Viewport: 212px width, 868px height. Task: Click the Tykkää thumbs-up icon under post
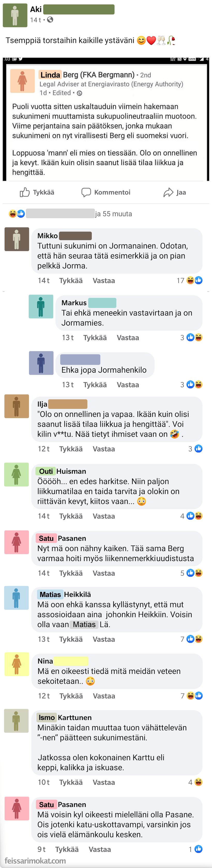click(x=25, y=192)
